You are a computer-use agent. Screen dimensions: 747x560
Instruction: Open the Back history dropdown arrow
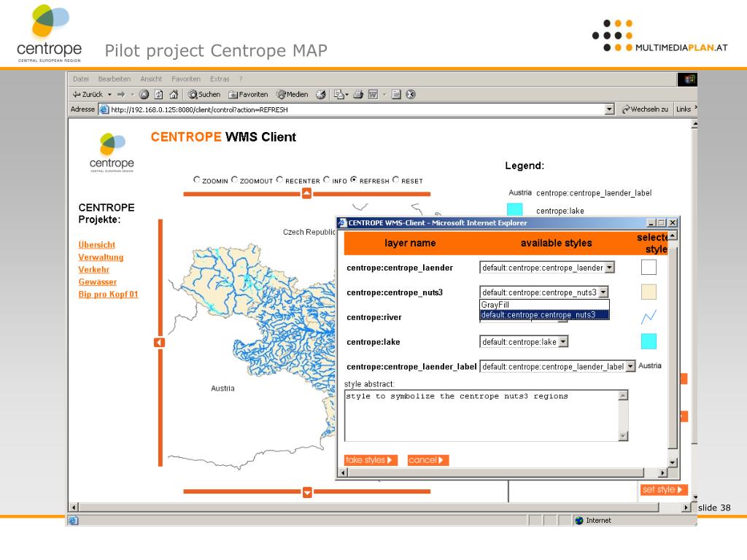(x=109, y=95)
